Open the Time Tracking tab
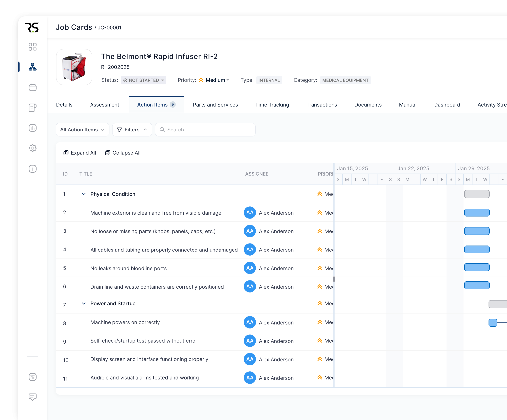Image resolution: width=507 pixels, height=420 pixels. 272,105
